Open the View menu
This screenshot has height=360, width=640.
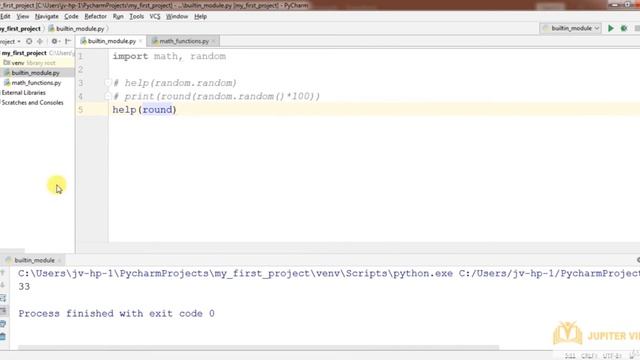[x=23, y=16]
